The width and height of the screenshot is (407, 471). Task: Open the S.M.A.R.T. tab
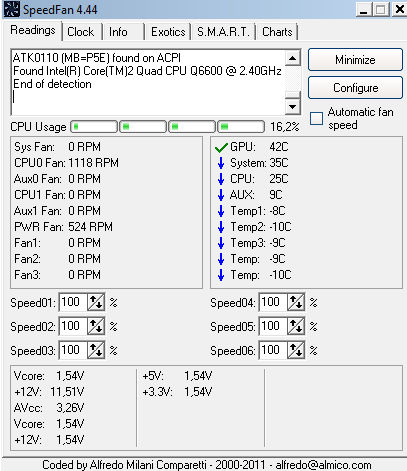pos(223,32)
